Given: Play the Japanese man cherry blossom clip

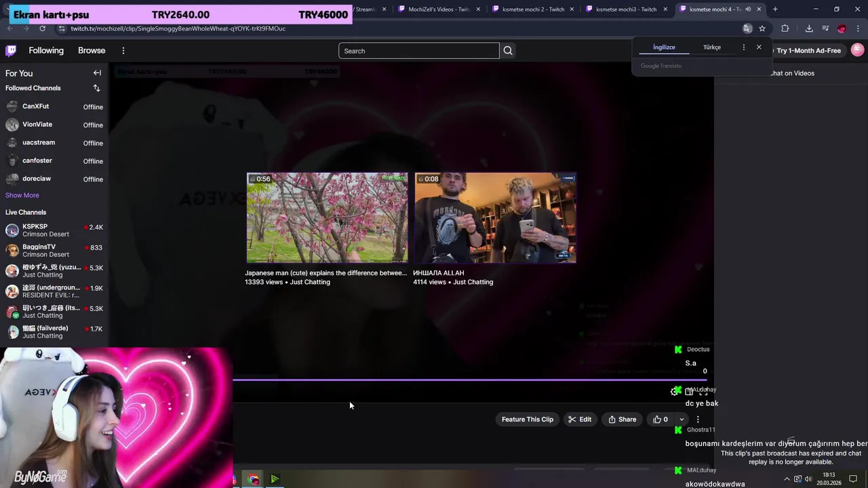Looking at the screenshot, I should pos(327,218).
